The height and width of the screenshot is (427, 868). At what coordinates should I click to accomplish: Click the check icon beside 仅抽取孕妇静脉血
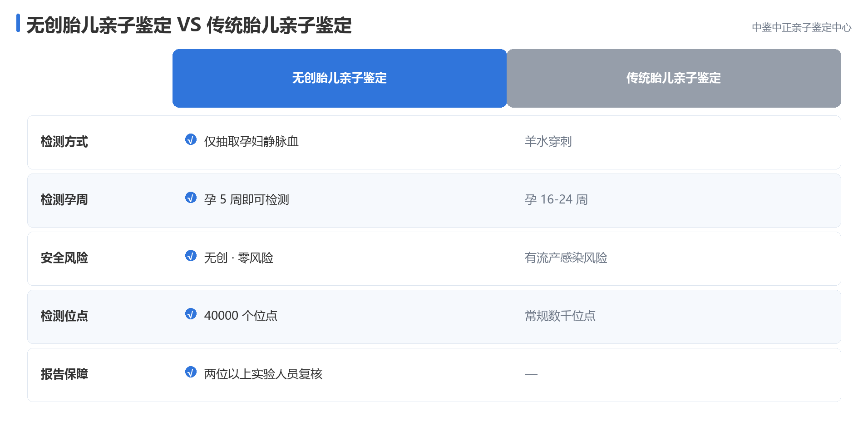[x=191, y=139]
